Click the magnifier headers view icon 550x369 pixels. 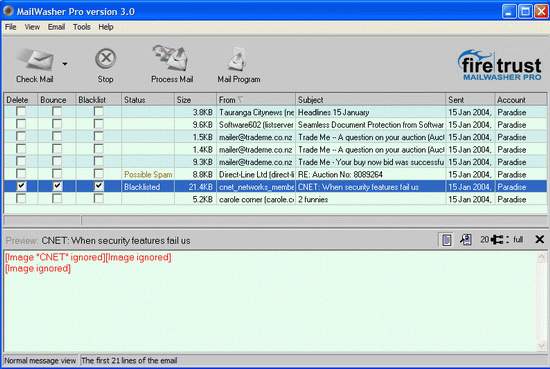(x=466, y=240)
